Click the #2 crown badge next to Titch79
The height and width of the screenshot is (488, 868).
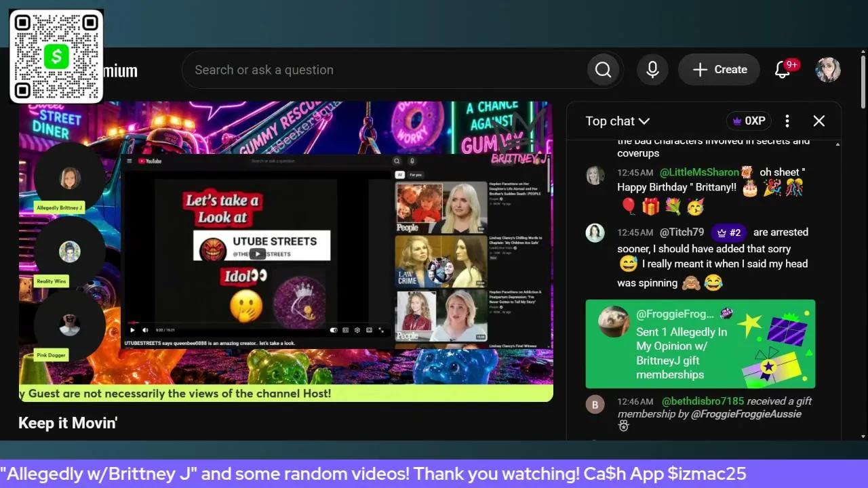729,232
